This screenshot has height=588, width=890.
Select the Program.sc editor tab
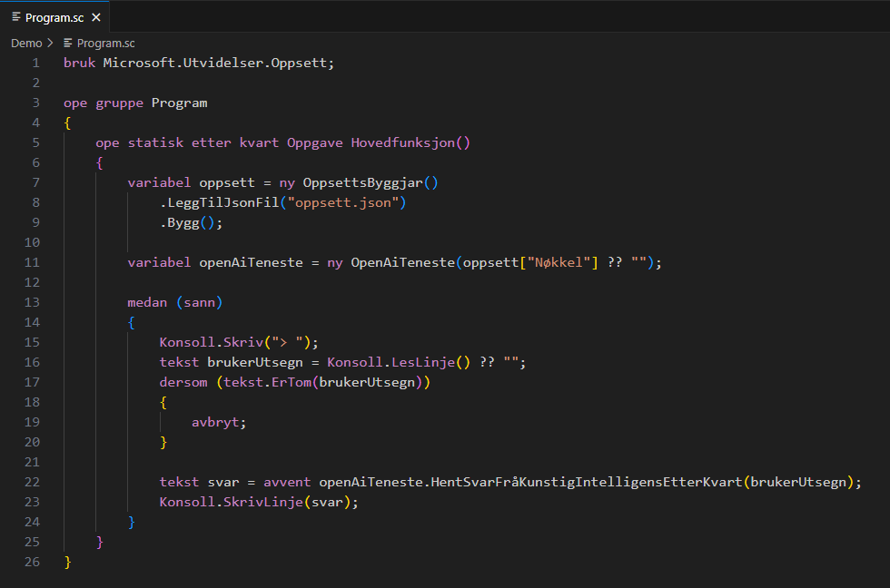click(54, 17)
